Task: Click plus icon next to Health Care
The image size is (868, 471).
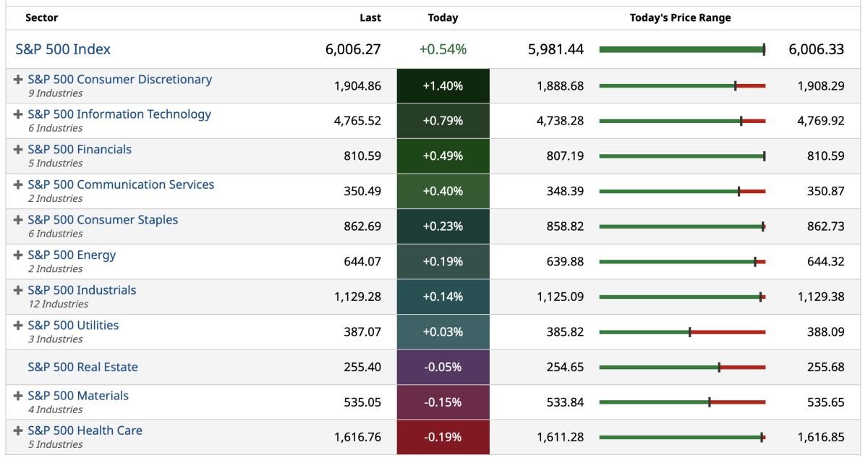Action: pyautogui.click(x=18, y=430)
